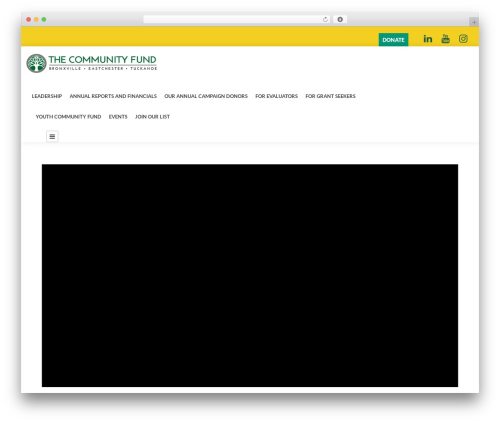Click the green fullscreen window button
Screen dimensions: 500x423
click(44, 19)
